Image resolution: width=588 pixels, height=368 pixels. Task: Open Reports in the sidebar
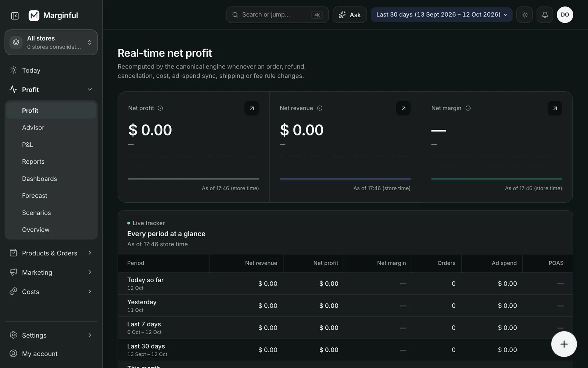51,162
